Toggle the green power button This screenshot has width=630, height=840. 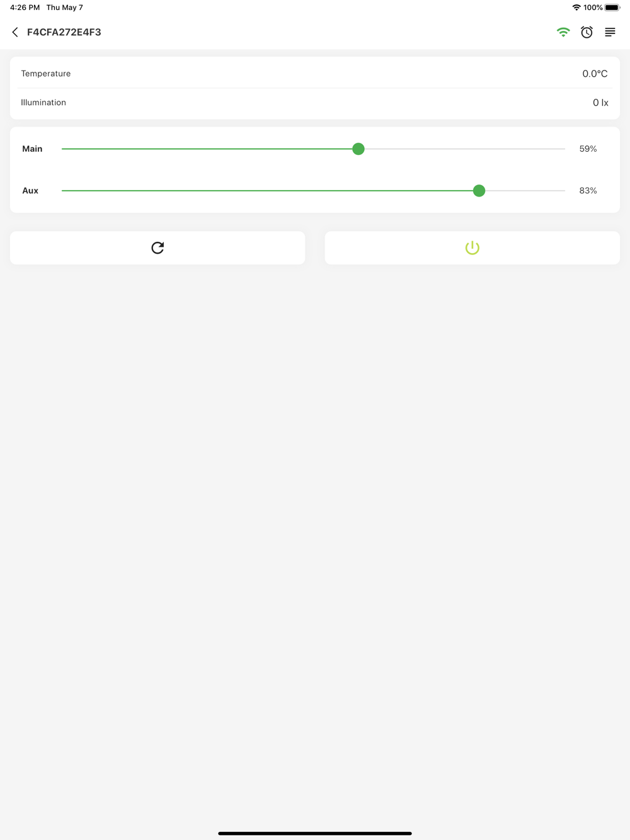coord(472,248)
